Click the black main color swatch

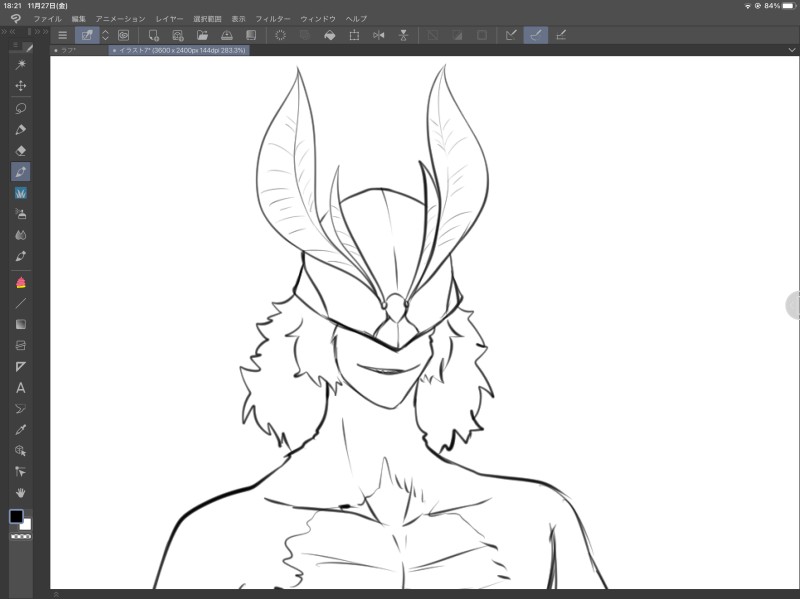click(x=17, y=517)
